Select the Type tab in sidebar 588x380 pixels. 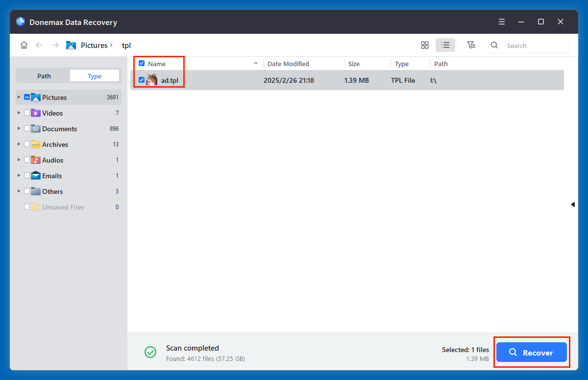(x=94, y=75)
